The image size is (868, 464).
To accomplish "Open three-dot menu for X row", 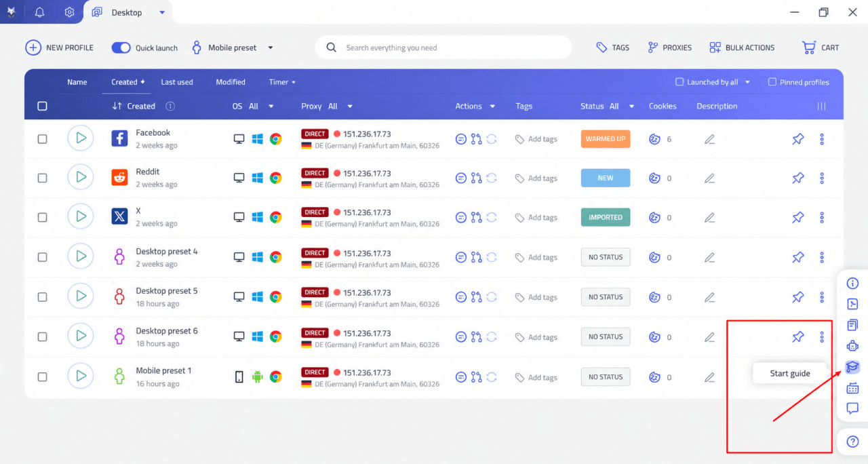I will (x=822, y=218).
